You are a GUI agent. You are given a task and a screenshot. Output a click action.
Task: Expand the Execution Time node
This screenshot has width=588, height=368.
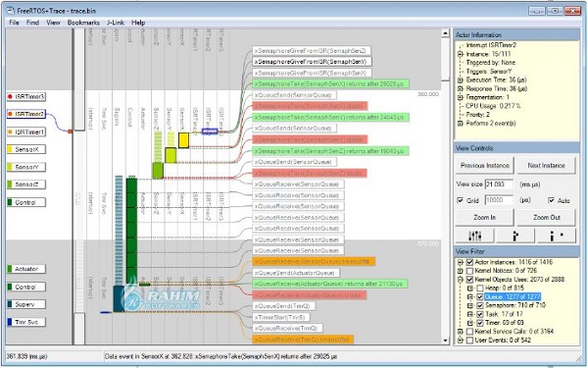pyautogui.click(x=461, y=80)
